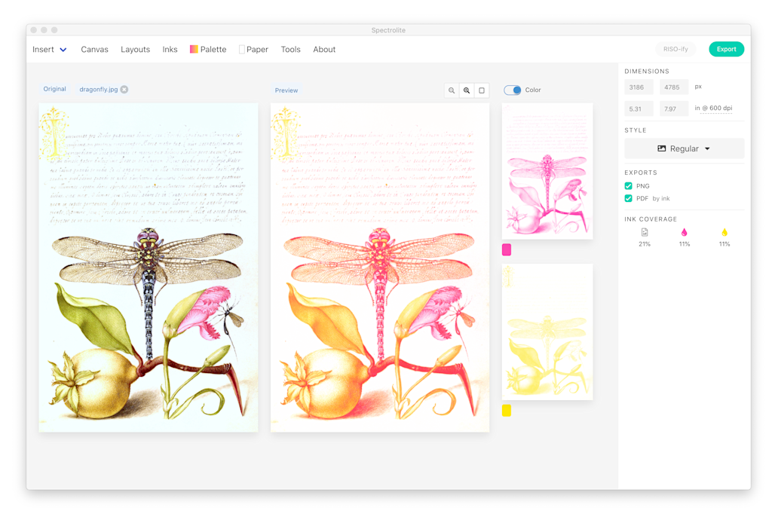
Task: Click the green Export button
Action: pyautogui.click(x=727, y=49)
